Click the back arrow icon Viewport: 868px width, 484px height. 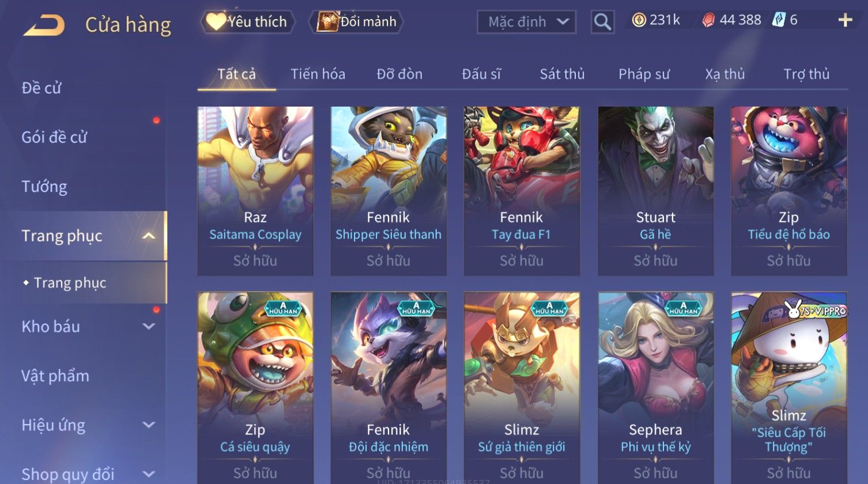[44, 25]
